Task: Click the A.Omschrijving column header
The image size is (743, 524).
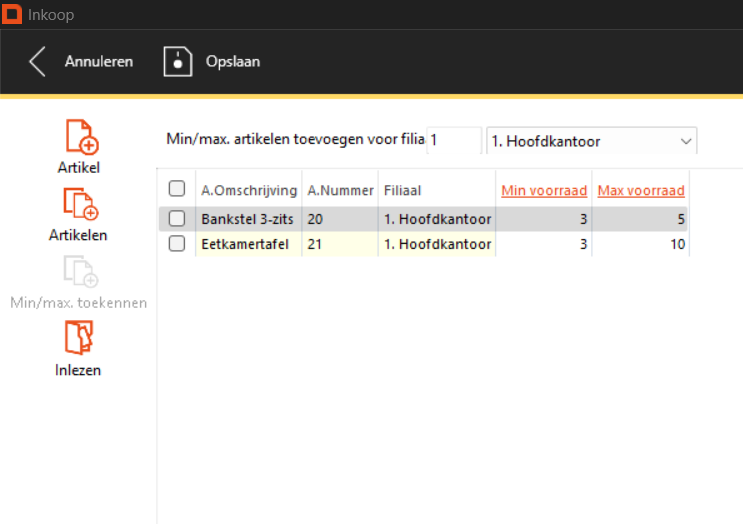Action: click(x=249, y=190)
